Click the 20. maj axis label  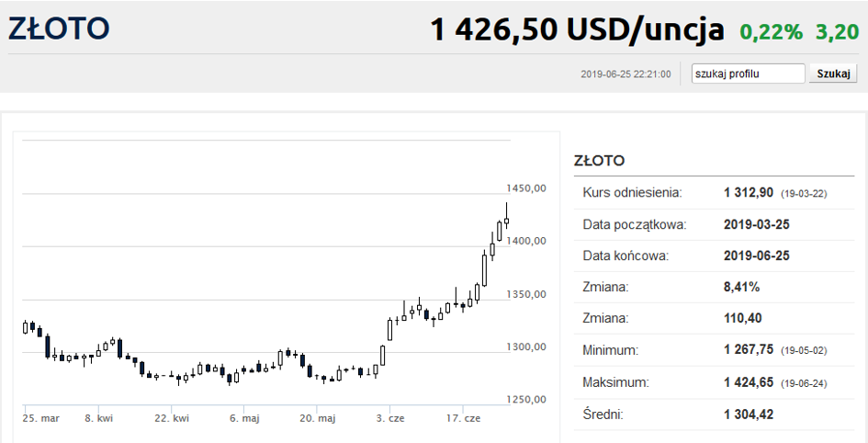coord(317,418)
